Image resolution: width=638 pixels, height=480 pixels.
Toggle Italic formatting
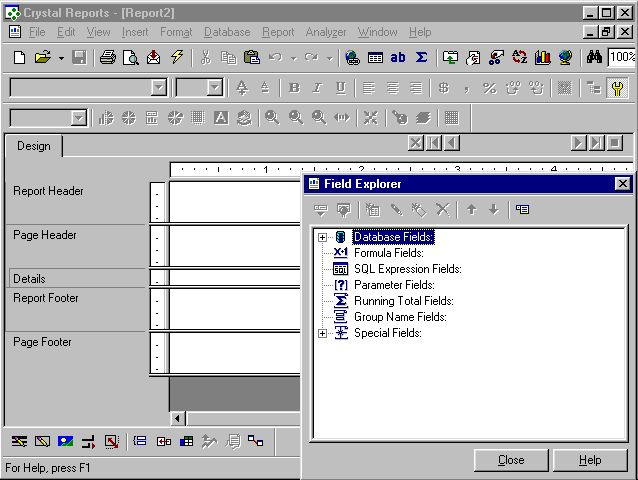pos(317,88)
